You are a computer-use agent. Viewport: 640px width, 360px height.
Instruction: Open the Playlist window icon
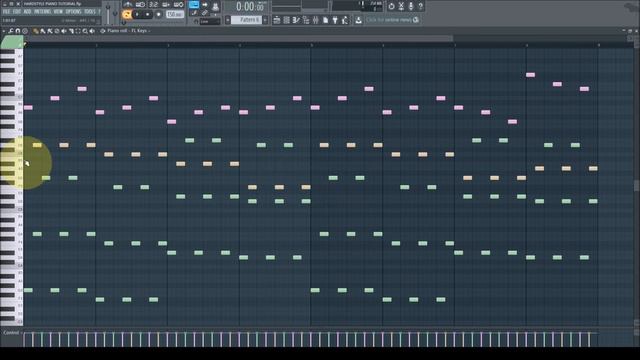point(277,20)
